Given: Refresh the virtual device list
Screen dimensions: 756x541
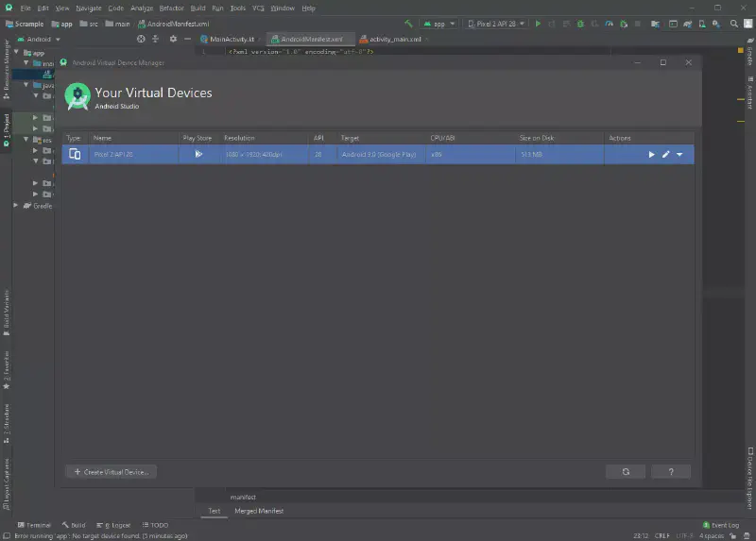Looking at the screenshot, I should (x=625, y=471).
